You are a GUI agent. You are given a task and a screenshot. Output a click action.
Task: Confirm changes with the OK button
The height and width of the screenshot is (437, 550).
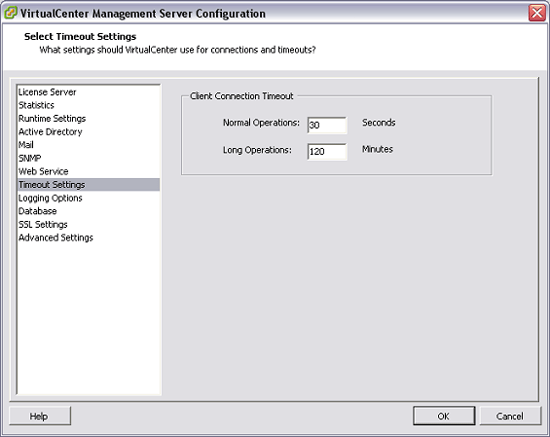(x=444, y=416)
